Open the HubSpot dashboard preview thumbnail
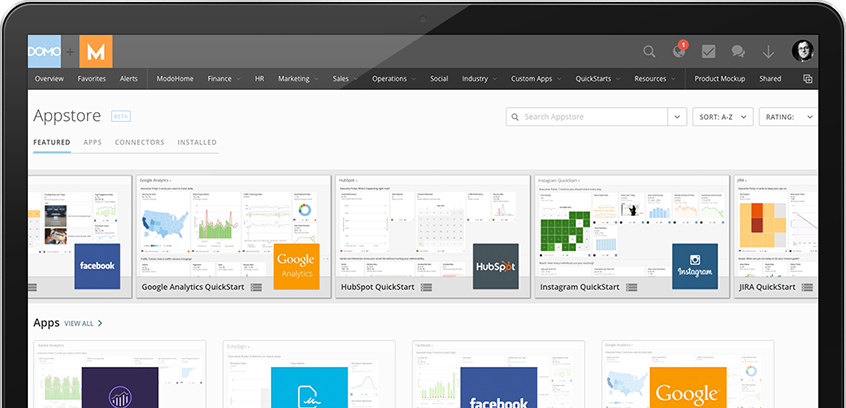This screenshot has height=408, width=846. pyautogui.click(x=433, y=226)
